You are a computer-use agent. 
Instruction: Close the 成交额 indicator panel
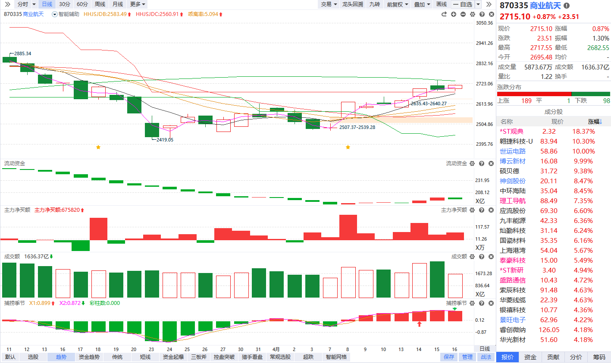[491, 257]
